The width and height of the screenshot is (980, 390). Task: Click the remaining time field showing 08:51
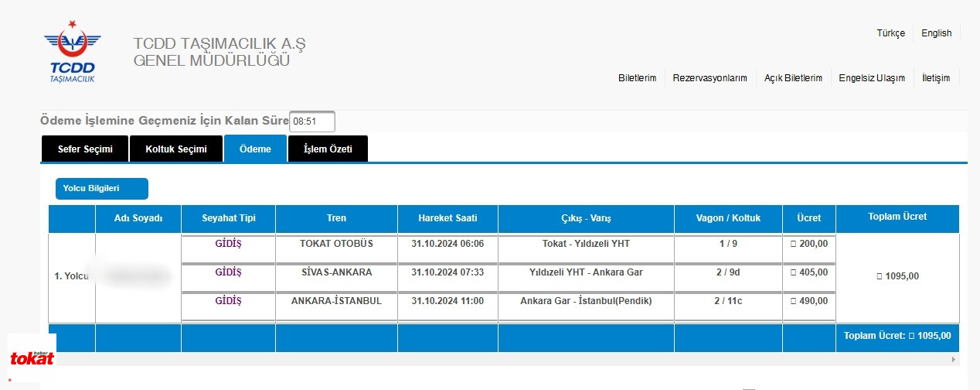click(312, 121)
